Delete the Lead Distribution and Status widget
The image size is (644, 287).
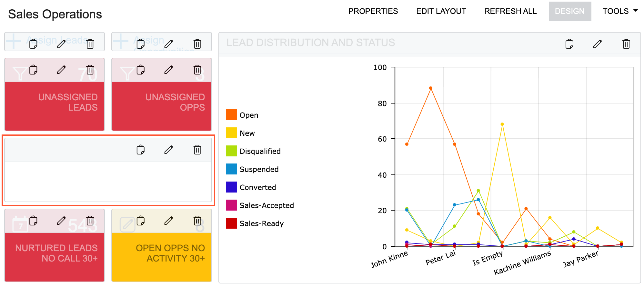point(626,44)
